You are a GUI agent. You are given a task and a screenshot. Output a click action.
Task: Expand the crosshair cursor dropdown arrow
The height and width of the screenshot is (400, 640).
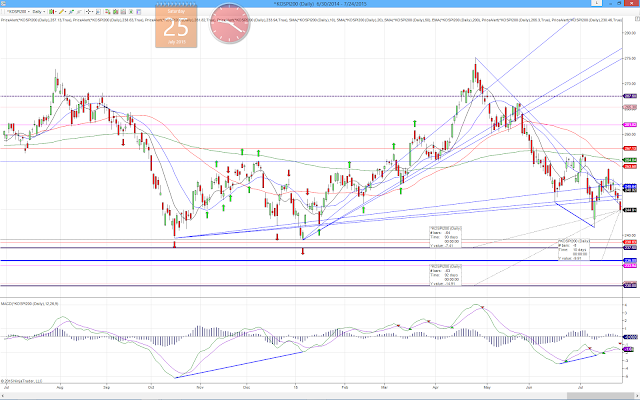click(x=93, y=12)
